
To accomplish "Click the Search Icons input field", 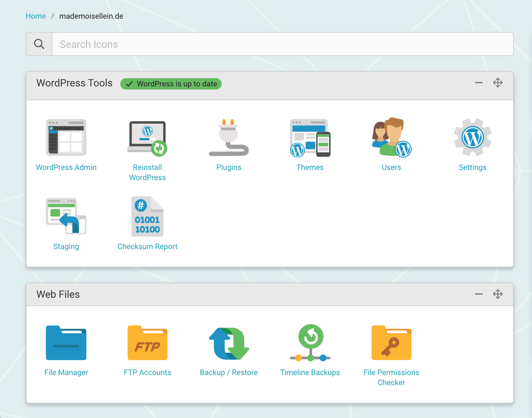I will point(282,44).
